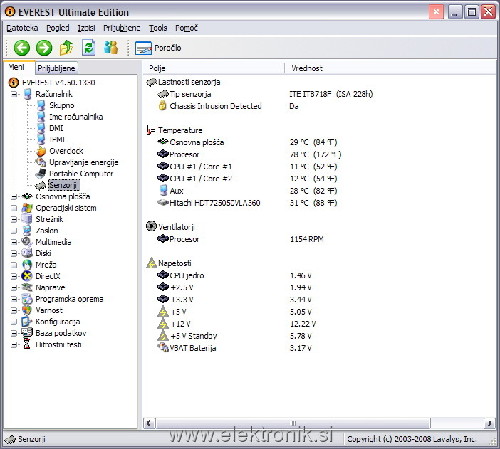Open the Tools menu

point(158,28)
